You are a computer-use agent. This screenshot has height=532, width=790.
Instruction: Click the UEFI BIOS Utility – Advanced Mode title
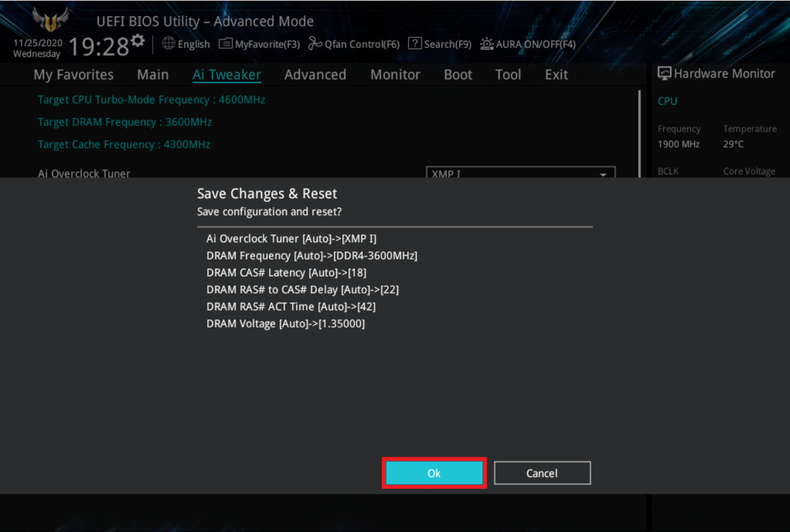click(x=205, y=22)
